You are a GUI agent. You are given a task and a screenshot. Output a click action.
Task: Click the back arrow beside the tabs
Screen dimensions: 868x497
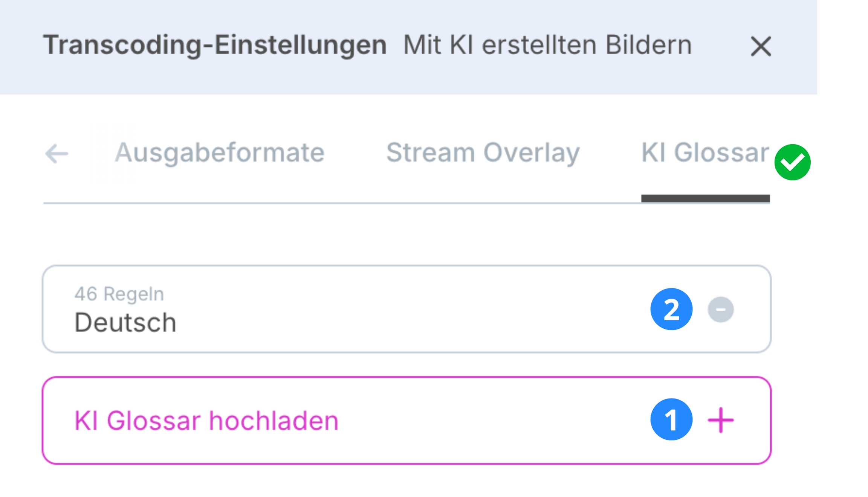pyautogui.click(x=57, y=154)
